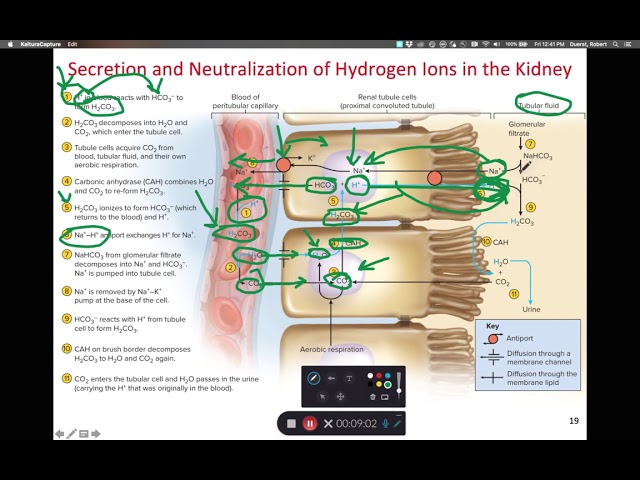
Task: Select the pen drawing tool
Action: point(313,378)
